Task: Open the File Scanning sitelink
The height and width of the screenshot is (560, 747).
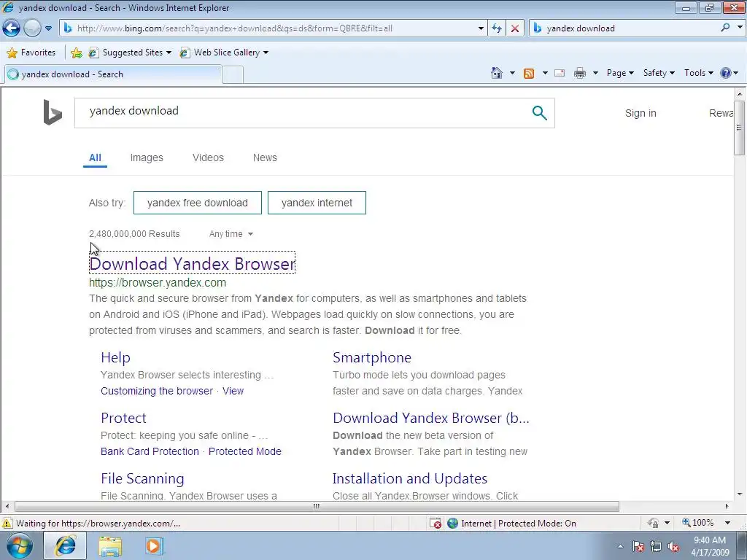Action: click(142, 478)
